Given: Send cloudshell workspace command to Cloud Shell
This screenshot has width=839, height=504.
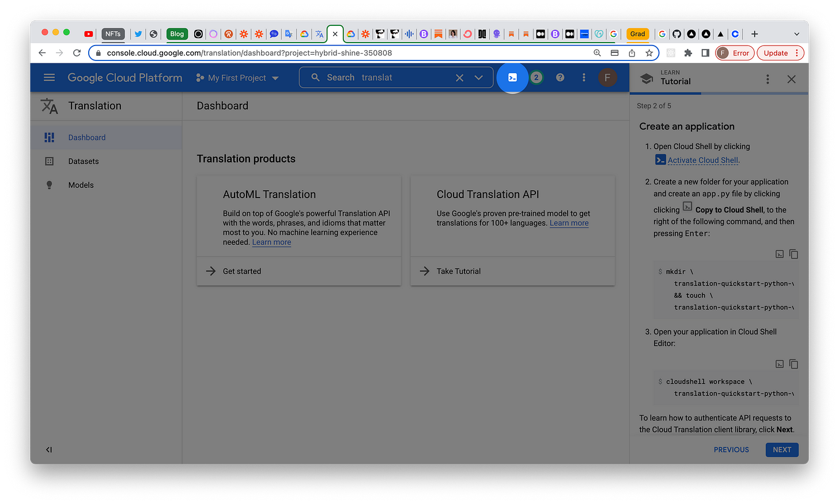Looking at the screenshot, I should pos(780,364).
